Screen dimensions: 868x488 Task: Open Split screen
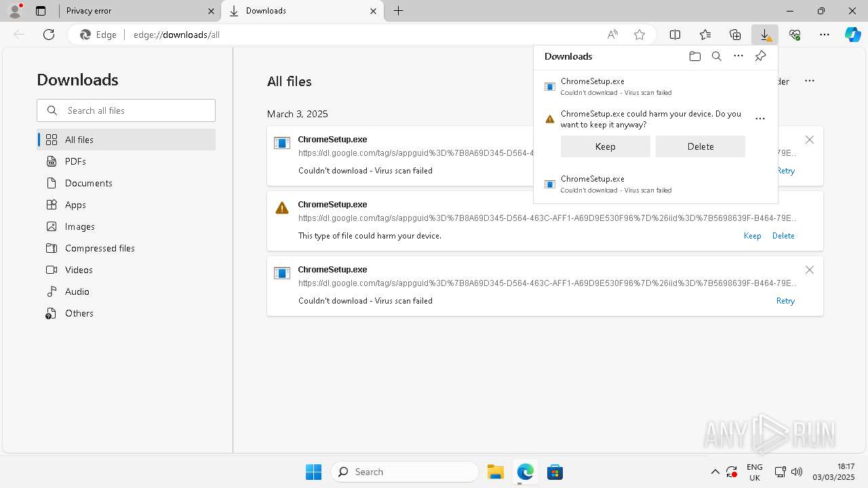coord(675,35)
